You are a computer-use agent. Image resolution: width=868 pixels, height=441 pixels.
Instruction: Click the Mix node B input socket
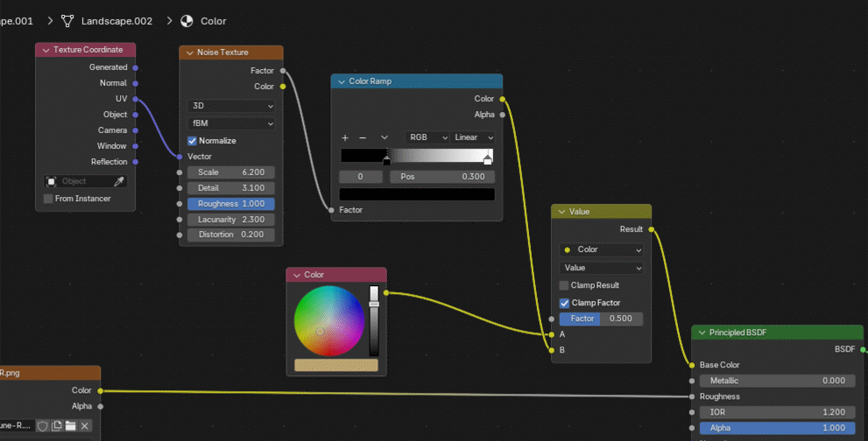tap(552, 350)
